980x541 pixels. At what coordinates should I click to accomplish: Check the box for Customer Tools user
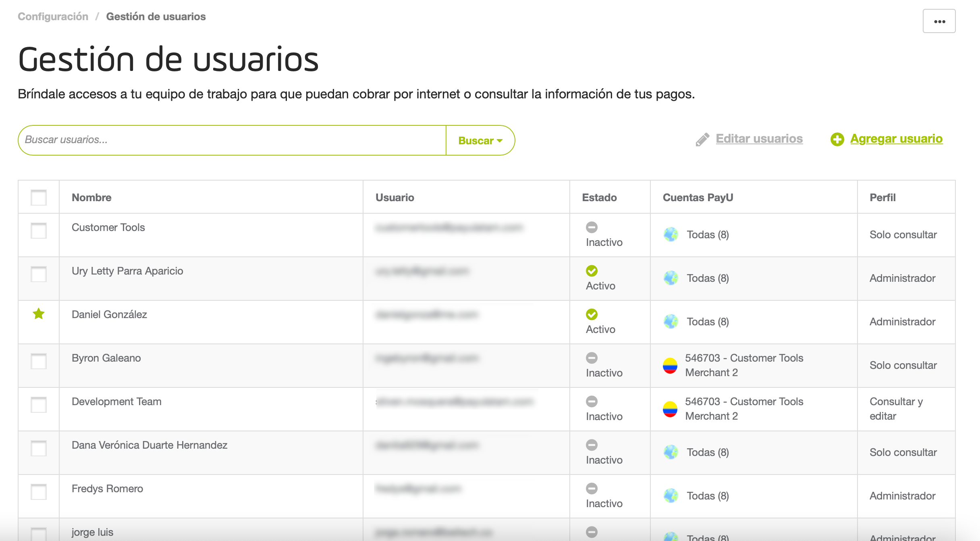(x=39, y=231)
